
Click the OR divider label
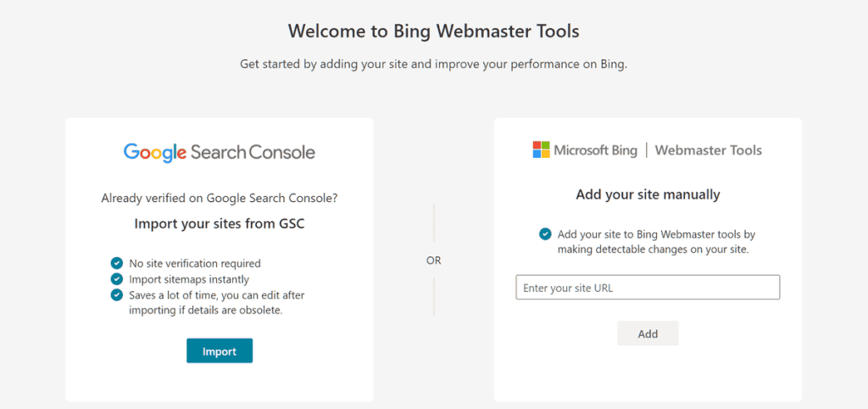tap(433, 261)
